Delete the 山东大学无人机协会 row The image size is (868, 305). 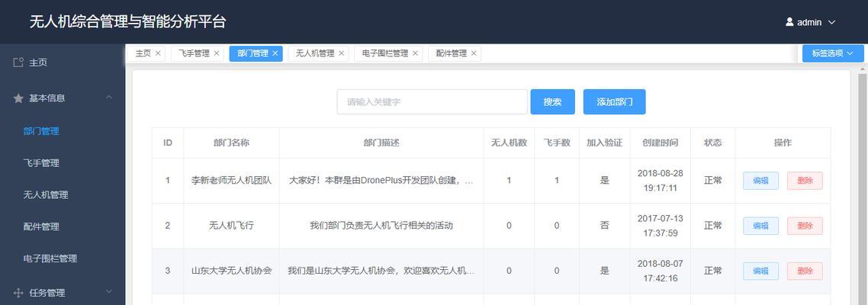click(x=805, y=271)
